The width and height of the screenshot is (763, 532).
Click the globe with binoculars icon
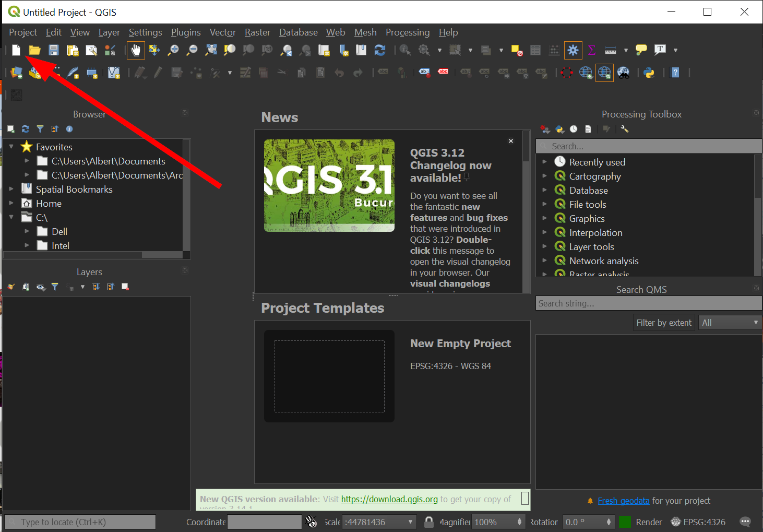point(623,73)
